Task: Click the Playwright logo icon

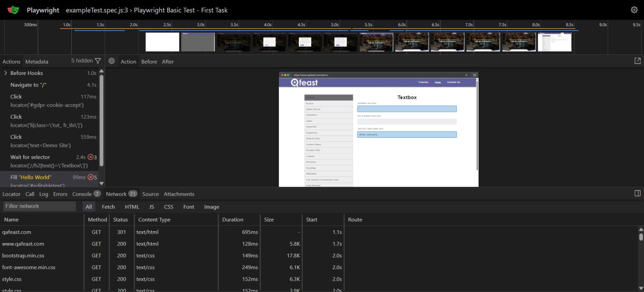Action: tap(13, 10)
